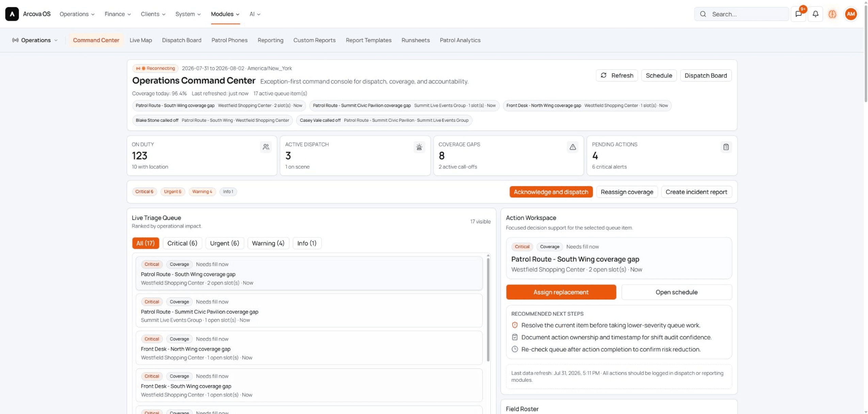Go to the Patrol Phones tab
The height and width of the screenshot is (414, 868).
point(229,40)
